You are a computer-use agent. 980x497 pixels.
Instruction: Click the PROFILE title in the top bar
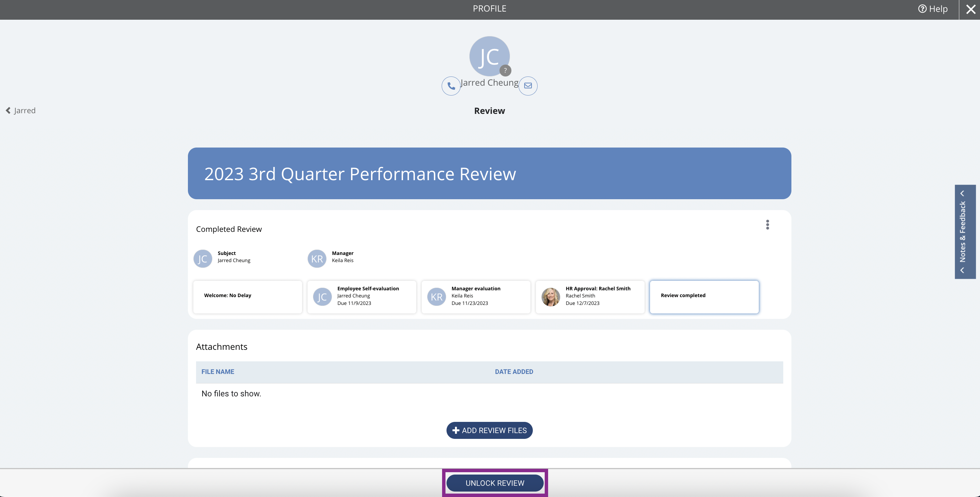click(x=489, y=8)
